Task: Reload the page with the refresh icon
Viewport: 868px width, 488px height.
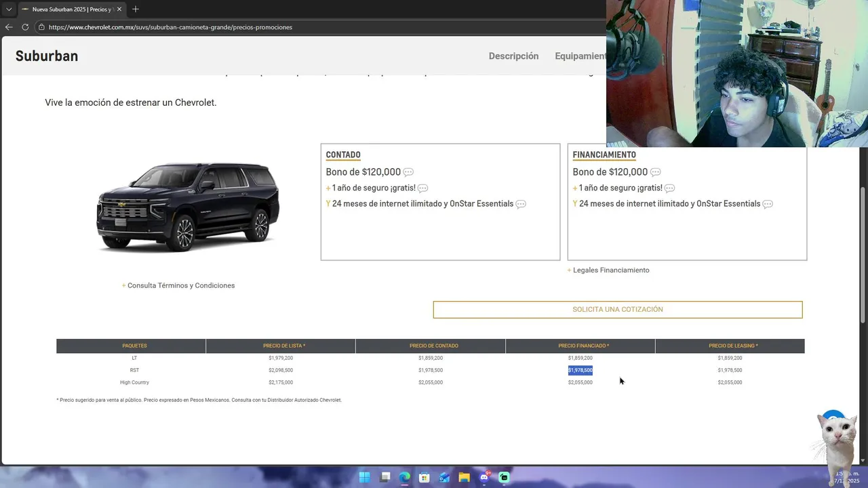Action: (x=25, y=27)
